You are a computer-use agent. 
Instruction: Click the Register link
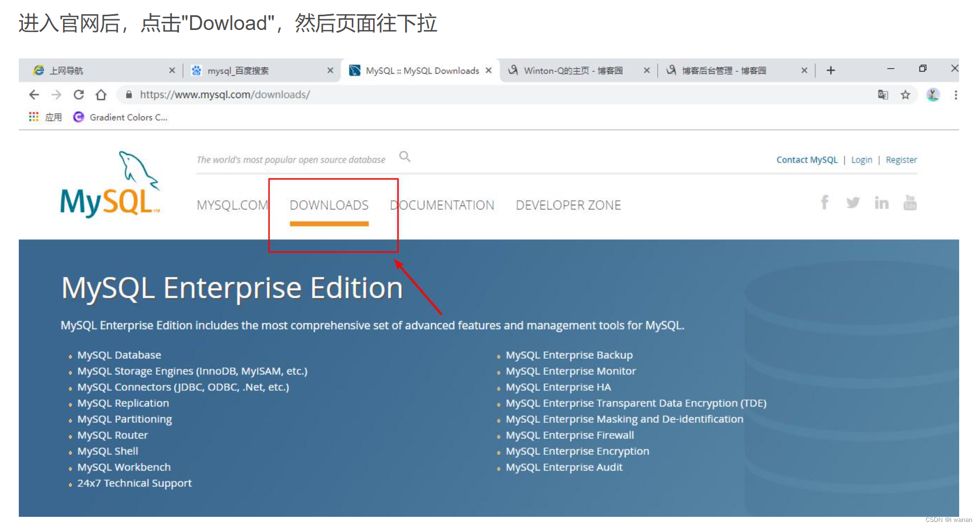pos(901,160)
